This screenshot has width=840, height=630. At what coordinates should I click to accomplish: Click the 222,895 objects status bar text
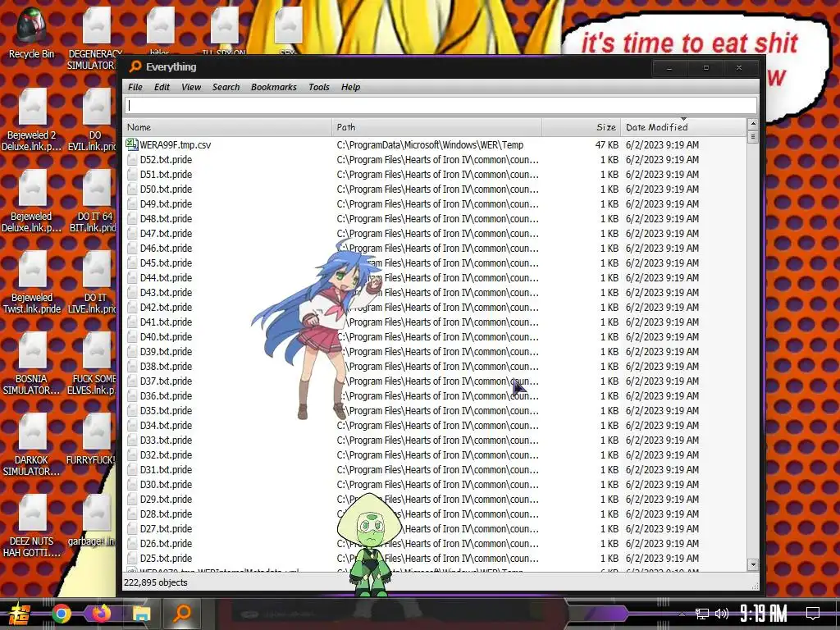(x=156, y=582)
